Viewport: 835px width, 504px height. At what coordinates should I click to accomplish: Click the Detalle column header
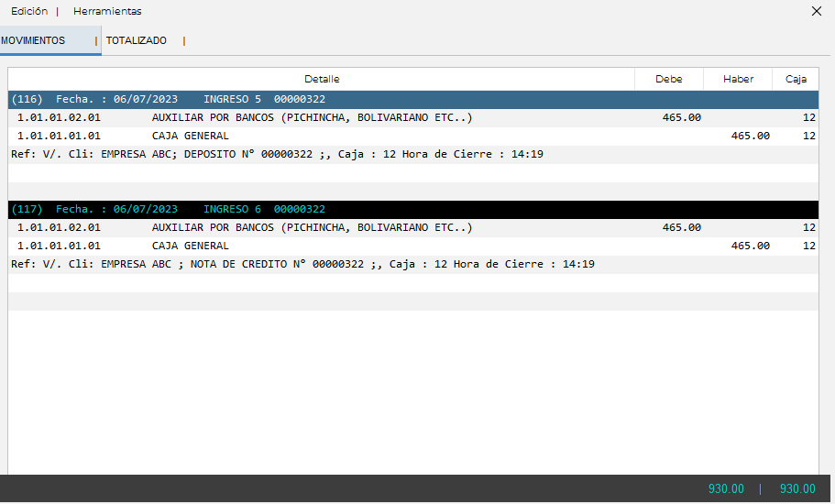pos(322,79)
